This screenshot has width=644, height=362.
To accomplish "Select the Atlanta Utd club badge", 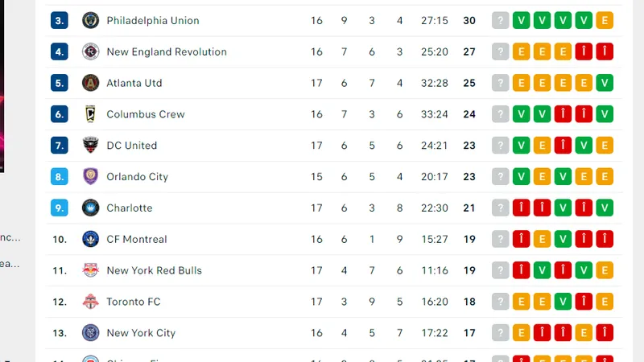I will (x=90, y=83).
